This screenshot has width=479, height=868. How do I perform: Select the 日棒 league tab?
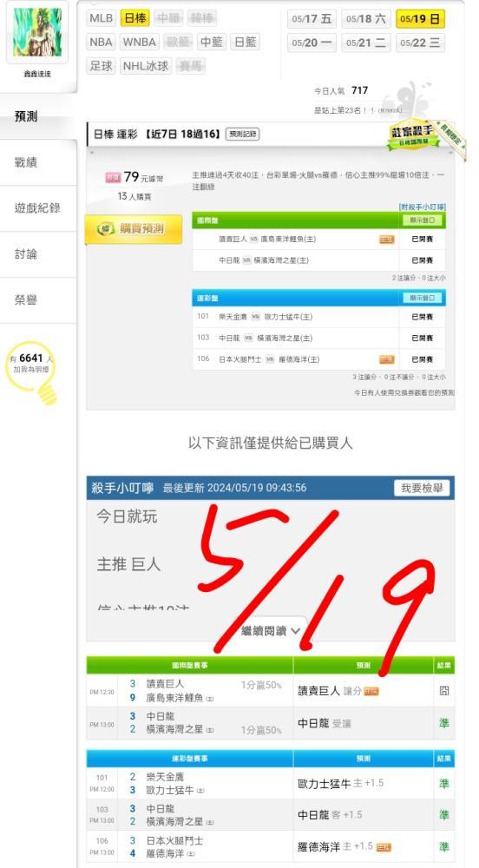click(135, 18)
